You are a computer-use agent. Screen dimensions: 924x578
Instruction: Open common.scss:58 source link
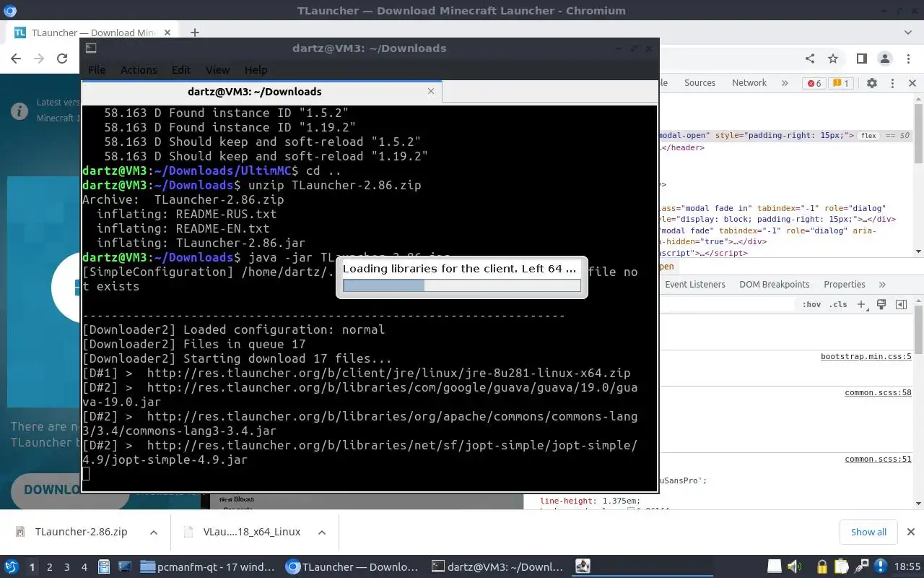pos(878,393)
